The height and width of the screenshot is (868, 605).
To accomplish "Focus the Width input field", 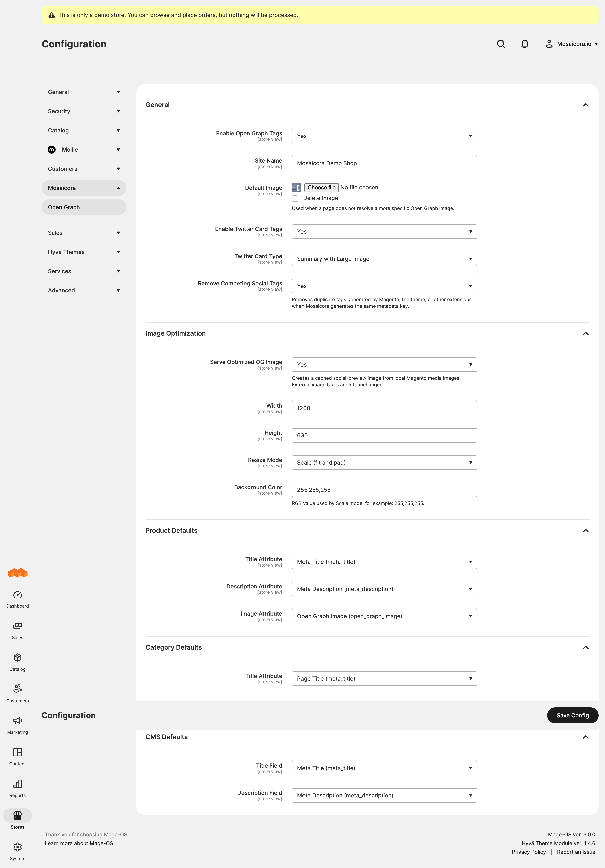I will click(x=384, y=408).
